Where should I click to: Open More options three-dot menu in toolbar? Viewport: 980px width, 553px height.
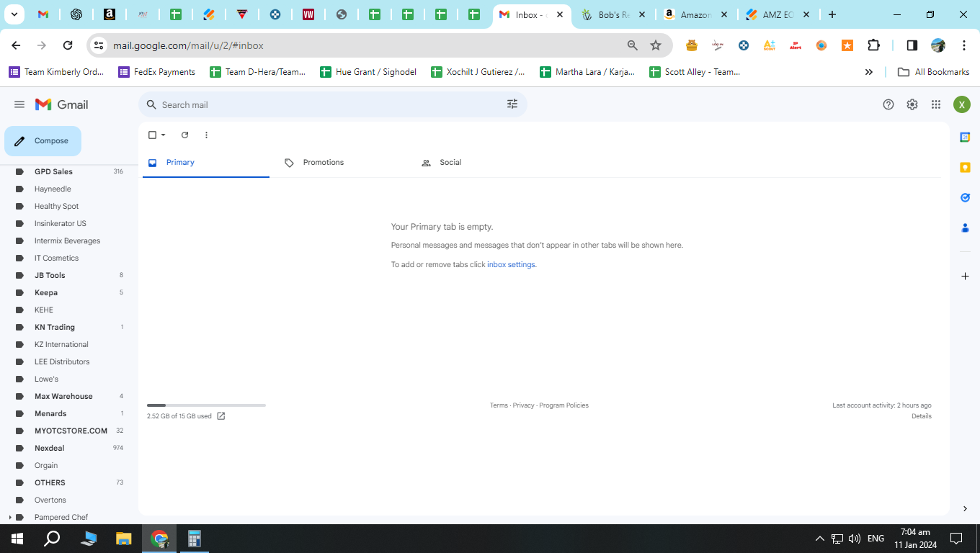pyautogui.click(x=206, y=135)
